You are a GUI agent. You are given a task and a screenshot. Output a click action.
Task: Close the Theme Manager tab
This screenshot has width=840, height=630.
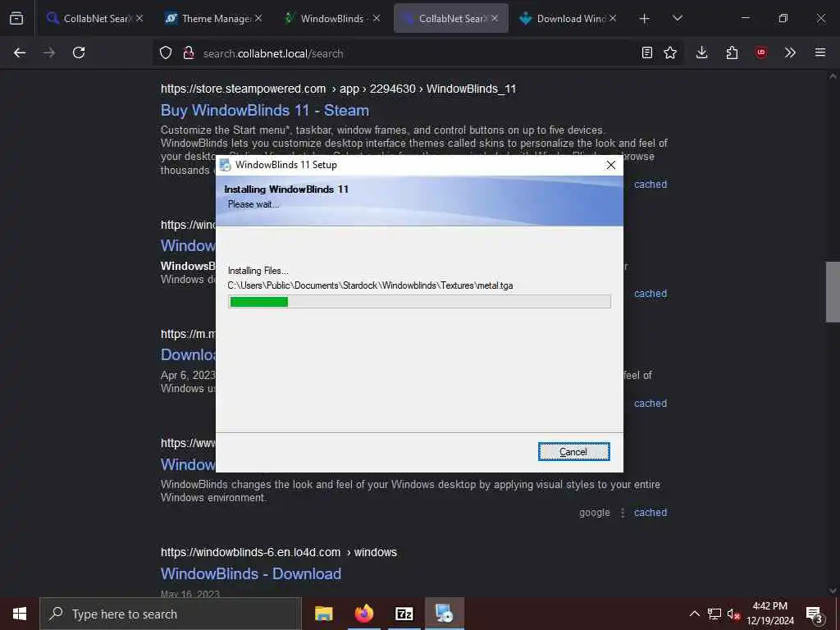(x=258, y=18)
